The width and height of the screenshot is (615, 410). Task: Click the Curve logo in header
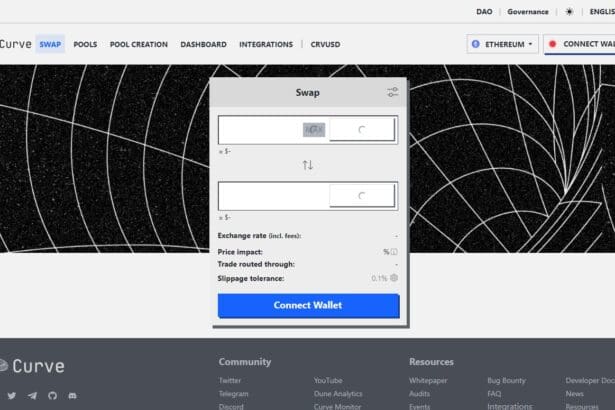(x=16, y=44)
